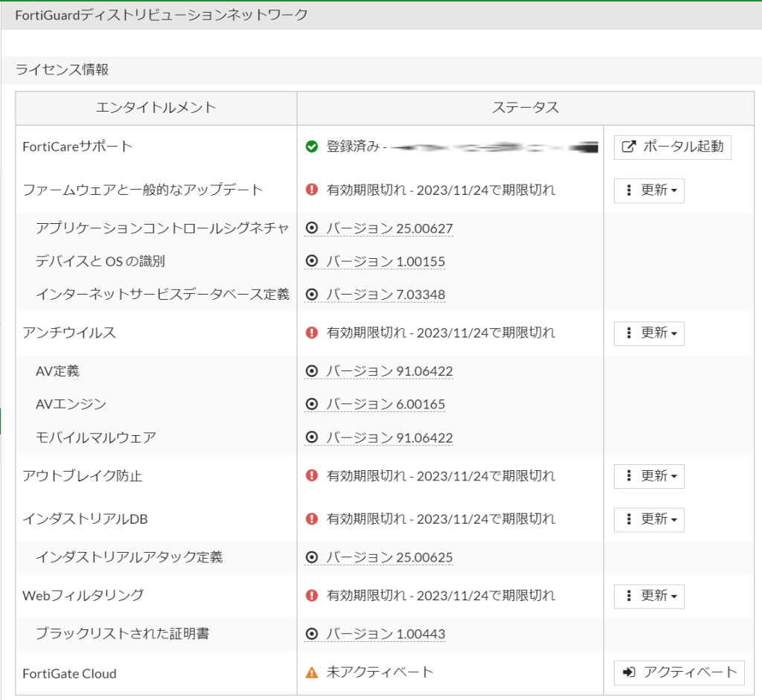This screenshot has height=700, width=762.
Task: Click the warning triangle icon next to 未アクティベート
Action: coord(310,673)
